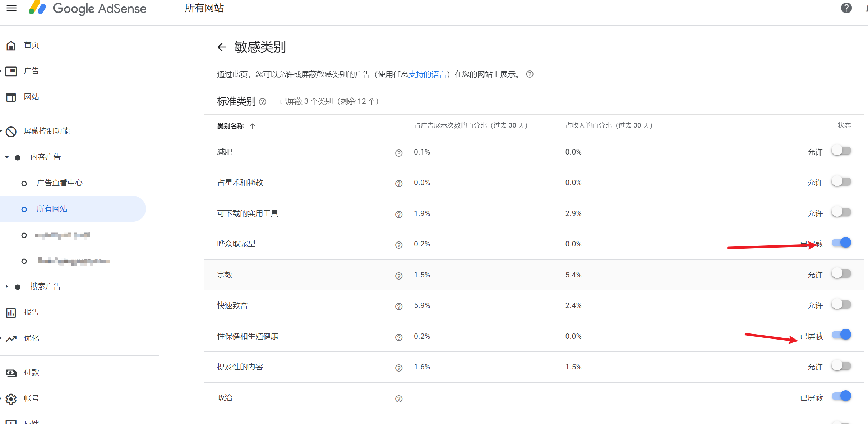Click help icon next to 标准类别
Screen dimensions: 868x424
click(x=263, y=102)
